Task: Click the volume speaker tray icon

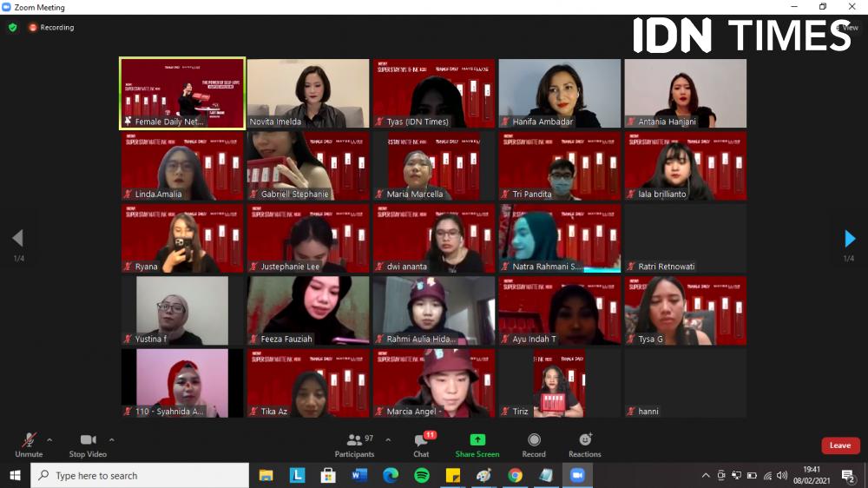Action: (782, 475)
